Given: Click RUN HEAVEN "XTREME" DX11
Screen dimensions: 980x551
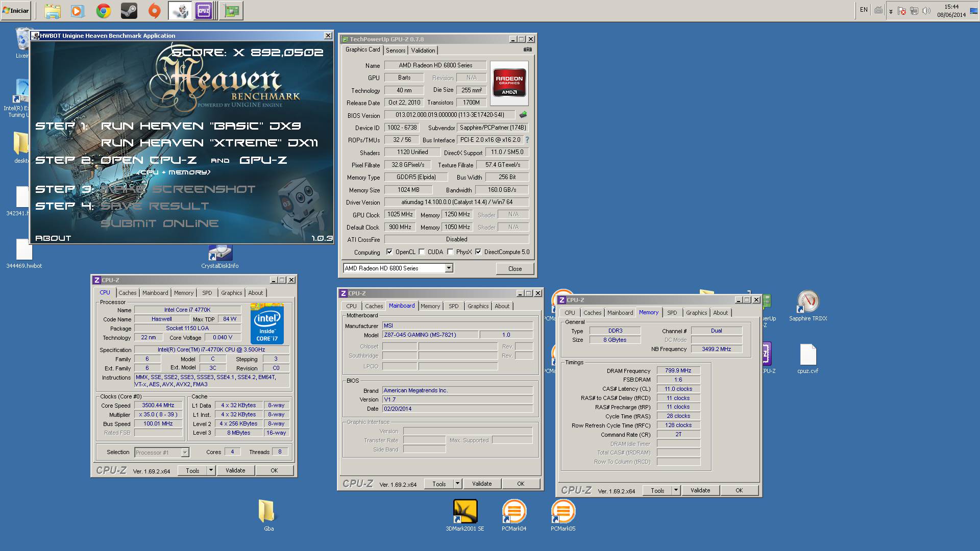Looking at the screenshot, I should 209,143.
